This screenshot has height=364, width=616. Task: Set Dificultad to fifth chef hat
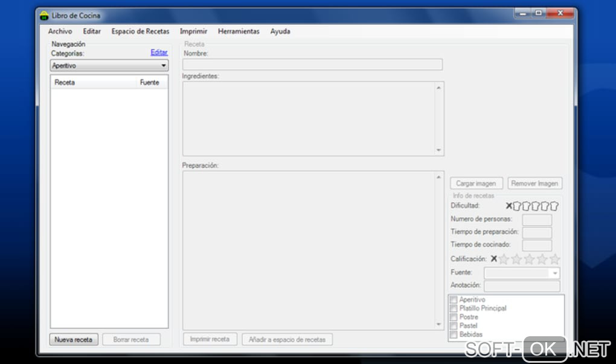point(554,206)
